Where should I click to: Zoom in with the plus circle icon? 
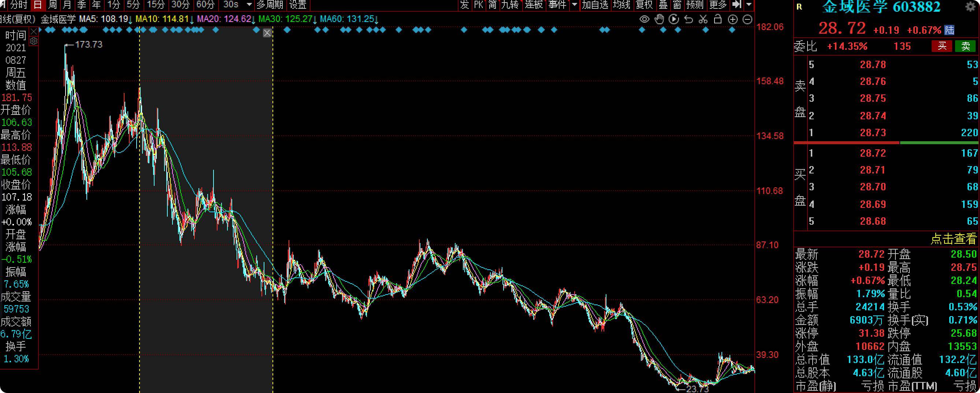pyautogui.click(x=733, y=19)
